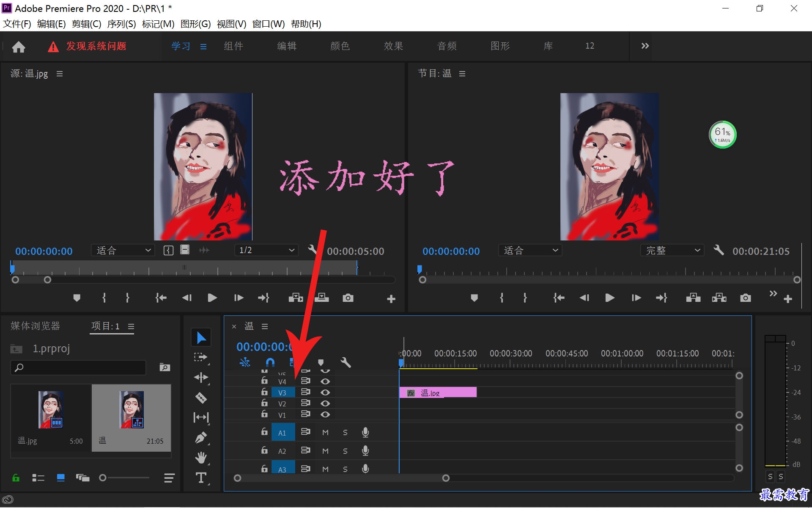
Task: Enable voice-over record on A1
Action: (x=365, y=432)
